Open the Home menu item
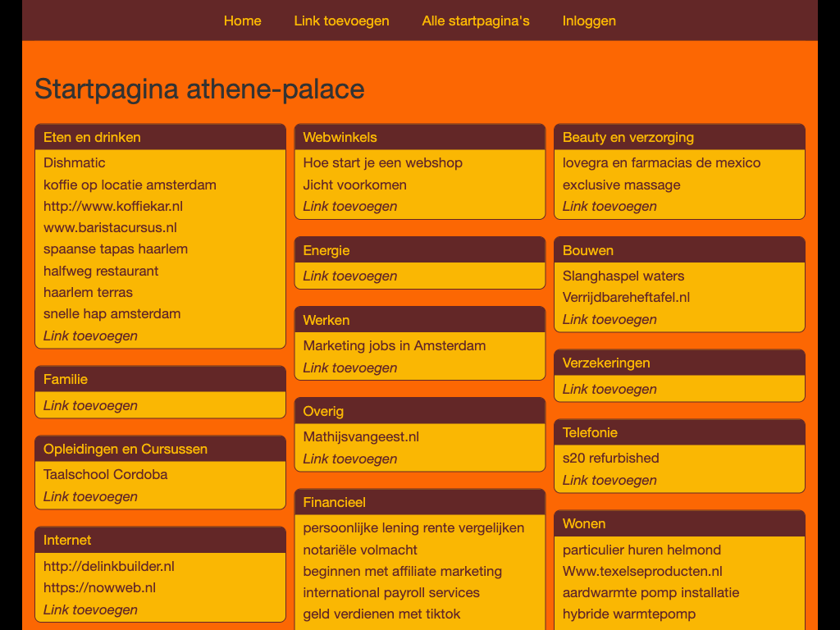The width and height of the screenshot is (840, 630). (x=242, y=21)
